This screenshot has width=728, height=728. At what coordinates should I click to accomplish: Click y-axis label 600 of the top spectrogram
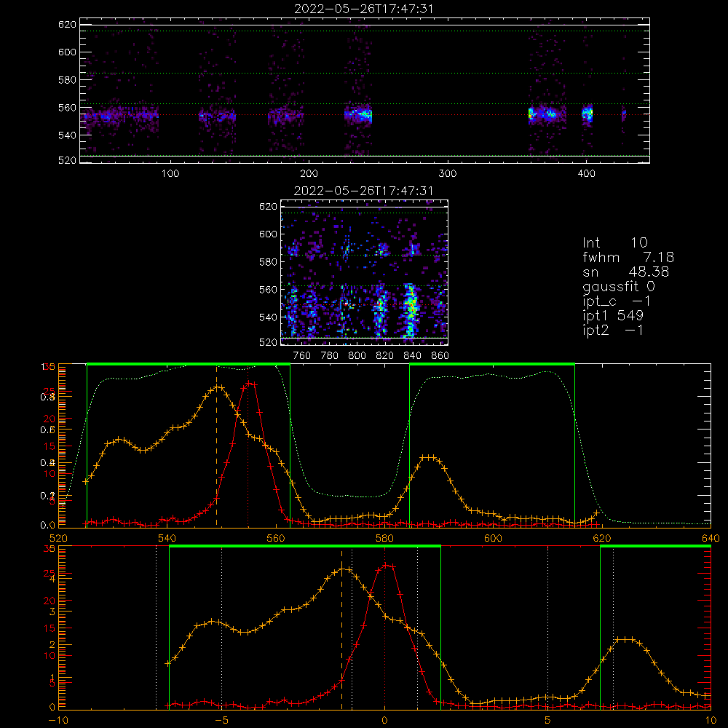click(67, 52)
